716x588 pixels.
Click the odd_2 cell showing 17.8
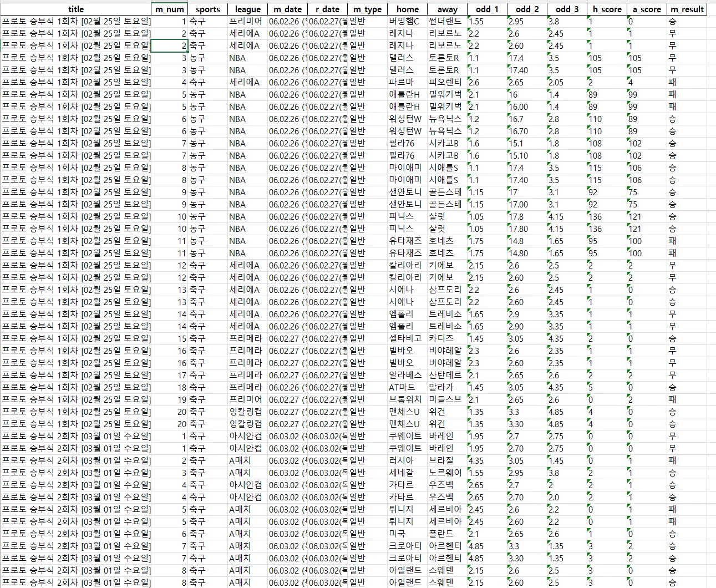(x=527, y=216)
